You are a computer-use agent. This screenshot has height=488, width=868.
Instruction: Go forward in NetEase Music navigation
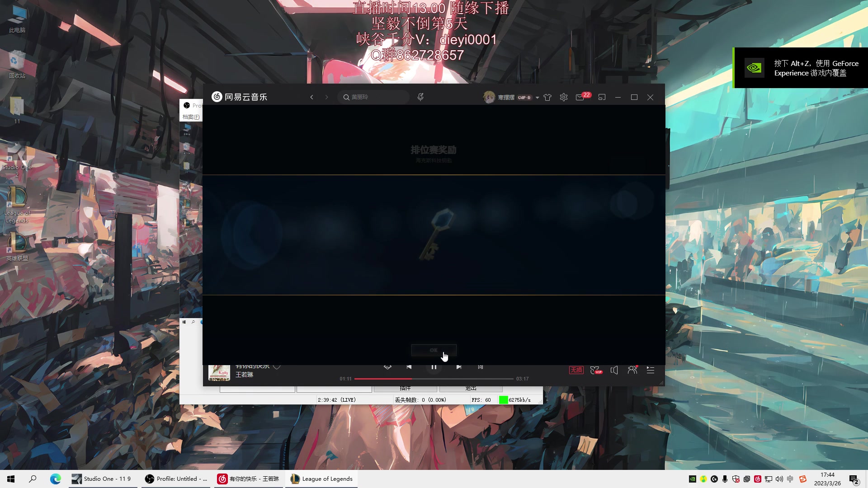click(x=326, y=97)
